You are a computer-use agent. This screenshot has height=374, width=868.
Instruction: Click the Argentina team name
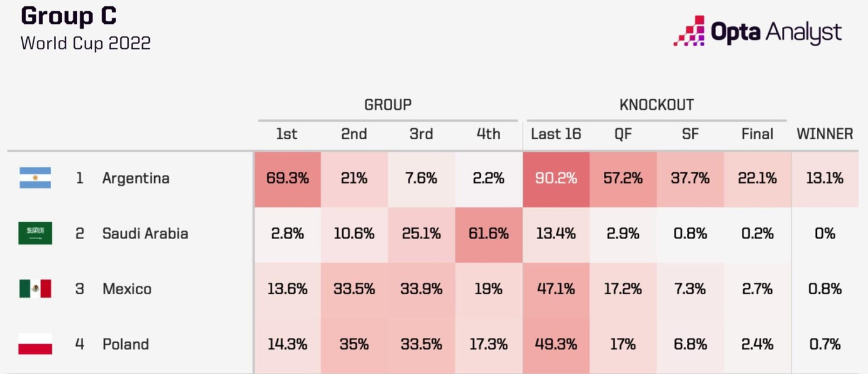coord(136,178)
